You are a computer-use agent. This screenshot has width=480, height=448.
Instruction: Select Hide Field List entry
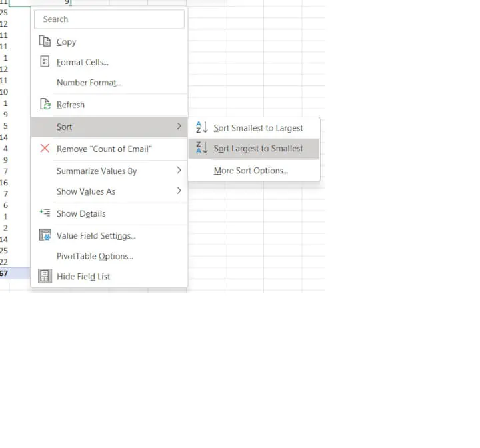109,277
